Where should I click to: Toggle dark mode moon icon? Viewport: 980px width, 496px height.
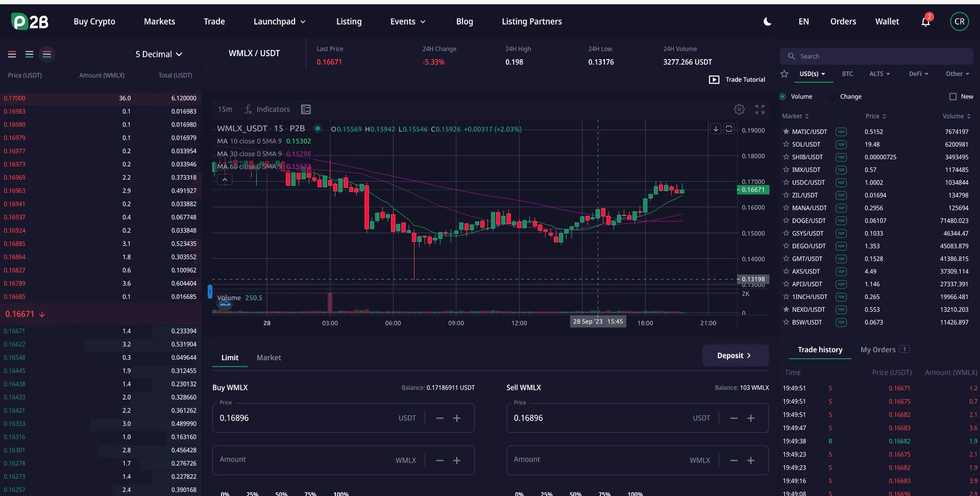point(767,21)
